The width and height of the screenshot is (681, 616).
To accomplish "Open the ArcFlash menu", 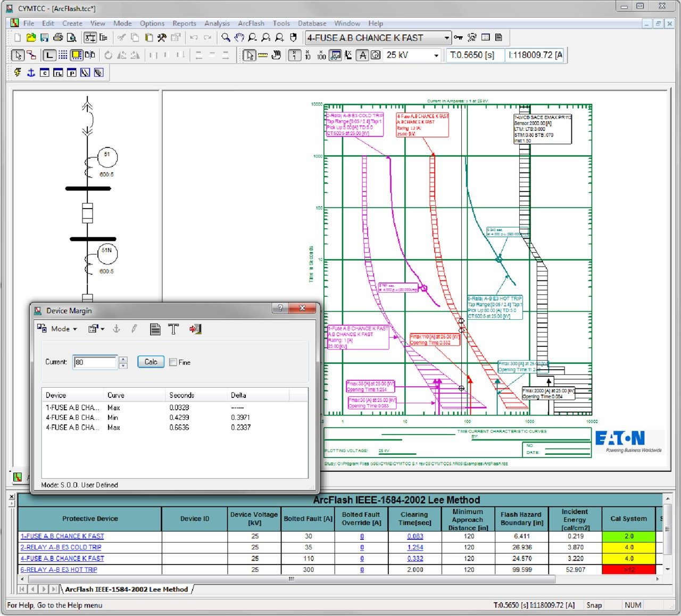I will tap(251, 23).
